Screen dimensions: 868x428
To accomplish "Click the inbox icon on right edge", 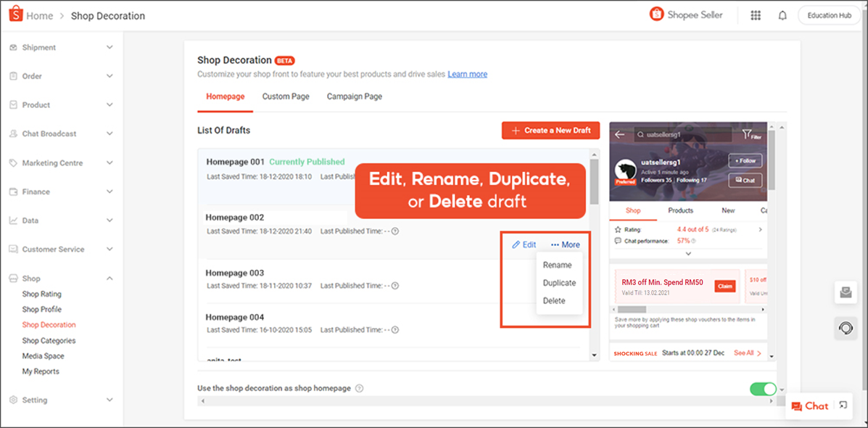I will (x=846, y=293).
